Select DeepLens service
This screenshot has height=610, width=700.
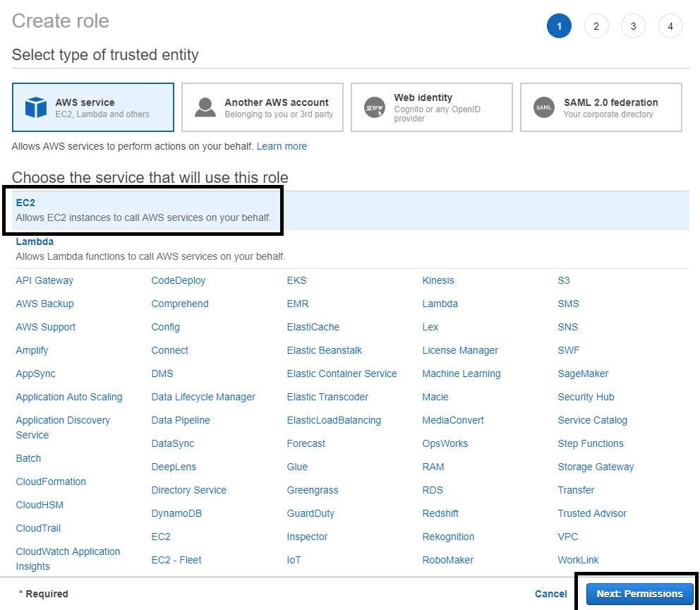click(x=174, y=467)
